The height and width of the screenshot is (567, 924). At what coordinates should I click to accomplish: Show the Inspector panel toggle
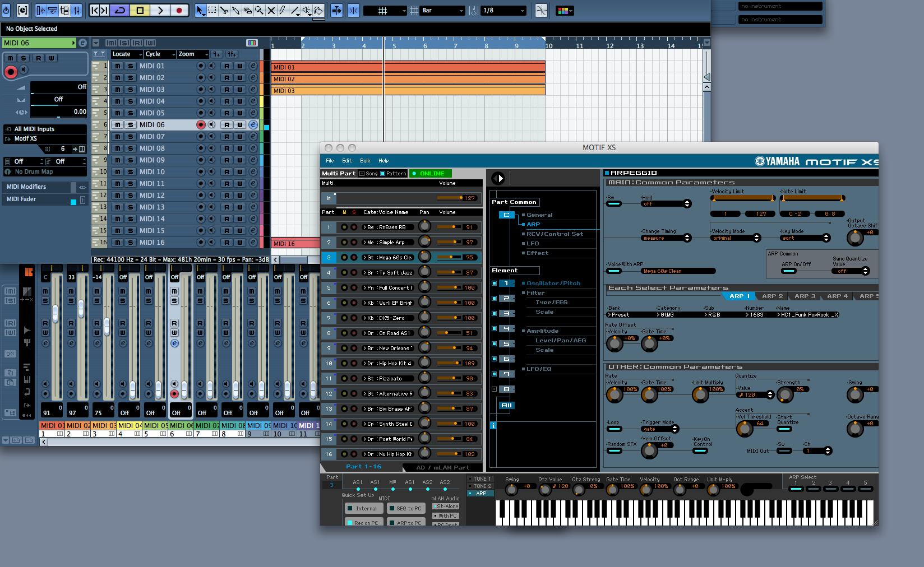[40, 10]
